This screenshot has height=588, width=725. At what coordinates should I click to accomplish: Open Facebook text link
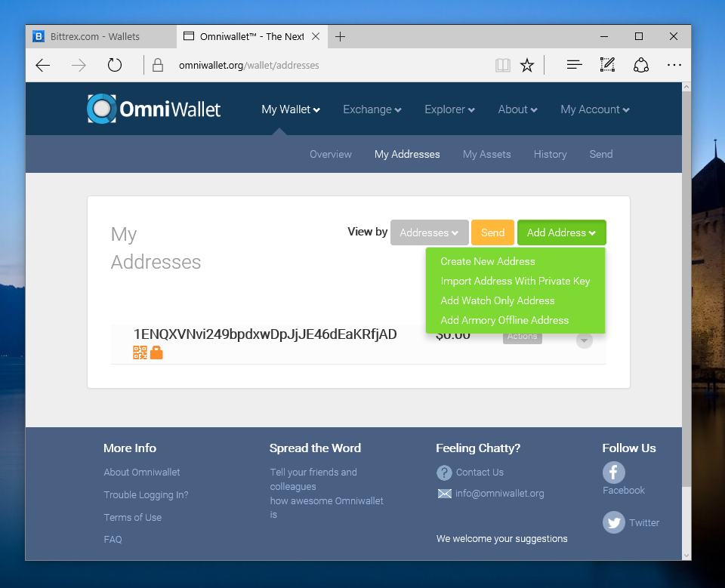coord(623,491)
